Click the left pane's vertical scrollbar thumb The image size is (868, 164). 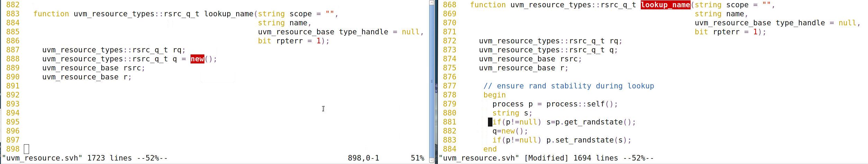pyautogui.click(x=431, y=81)
